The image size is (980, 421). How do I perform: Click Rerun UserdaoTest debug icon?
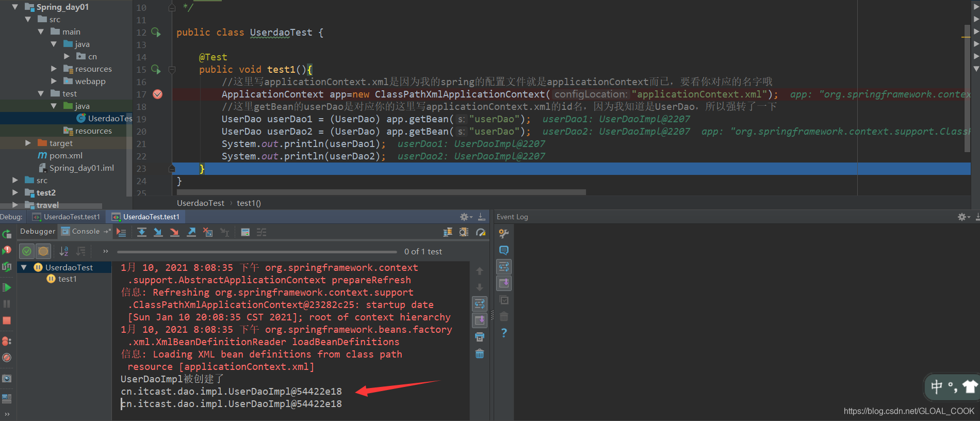7,234
